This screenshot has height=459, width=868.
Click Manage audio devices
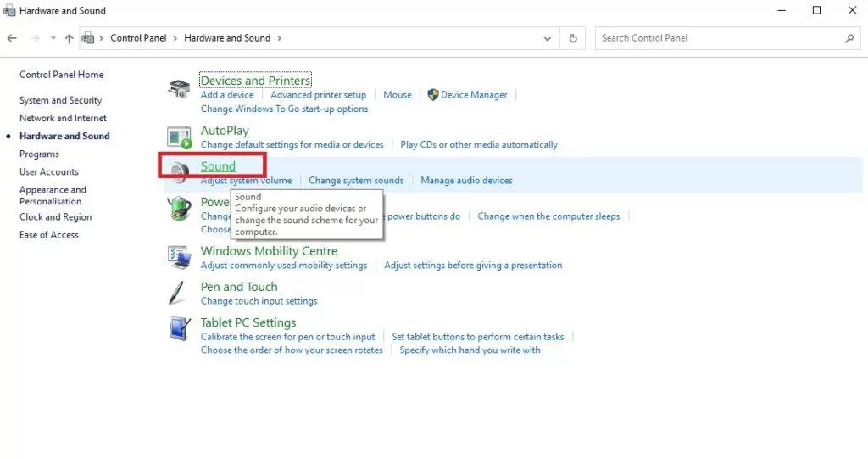click(x=467, y=181)
